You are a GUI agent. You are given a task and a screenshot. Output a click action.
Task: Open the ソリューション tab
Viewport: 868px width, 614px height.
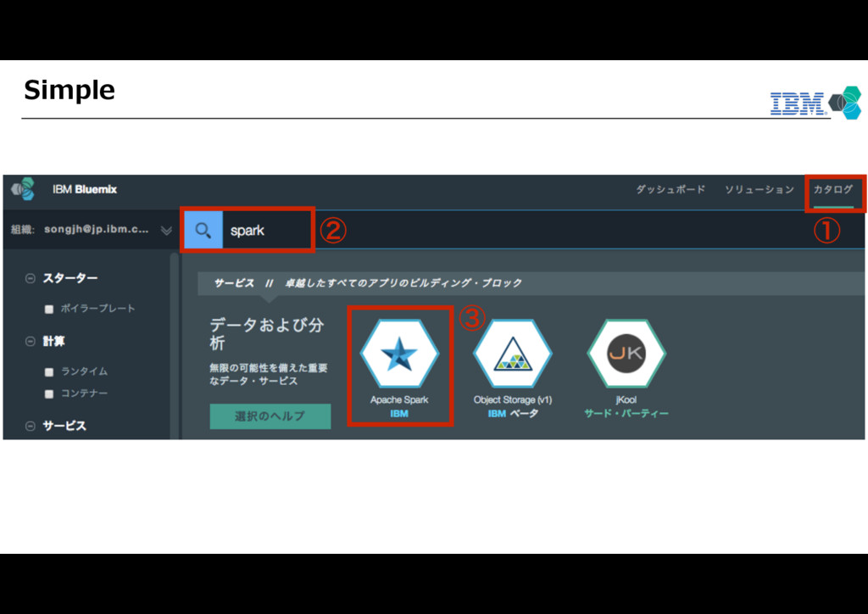(759, 189)
